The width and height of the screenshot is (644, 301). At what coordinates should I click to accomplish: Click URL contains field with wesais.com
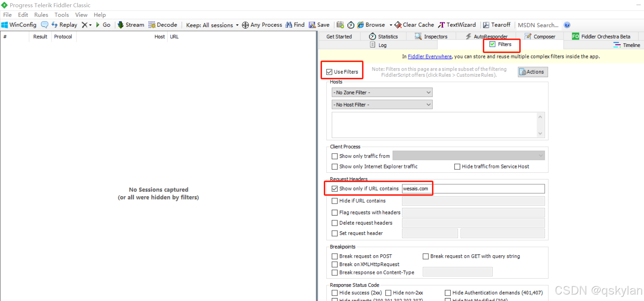473,189
